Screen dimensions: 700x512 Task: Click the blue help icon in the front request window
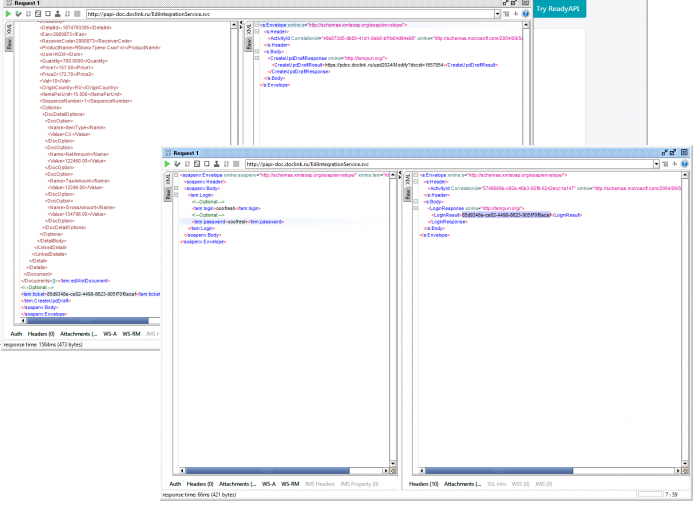(685, 164)
